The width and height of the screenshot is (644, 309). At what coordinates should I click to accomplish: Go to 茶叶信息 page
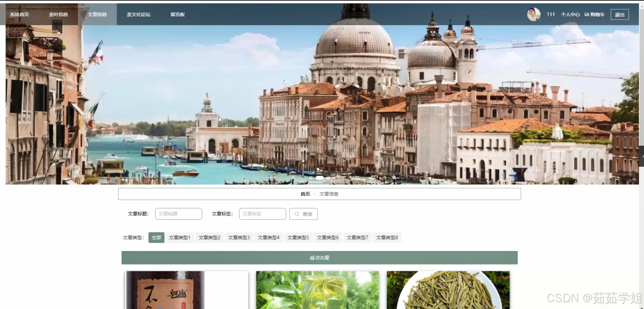(58, 14)
